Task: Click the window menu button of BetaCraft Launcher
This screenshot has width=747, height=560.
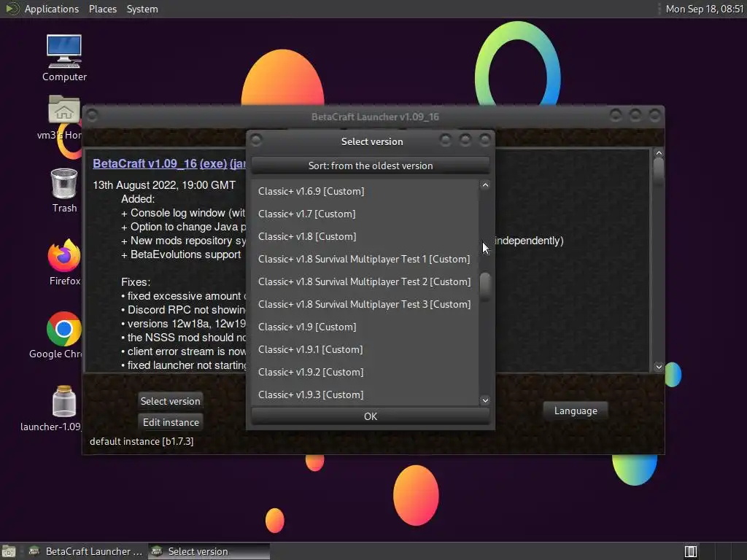Action: pos(92,115)
